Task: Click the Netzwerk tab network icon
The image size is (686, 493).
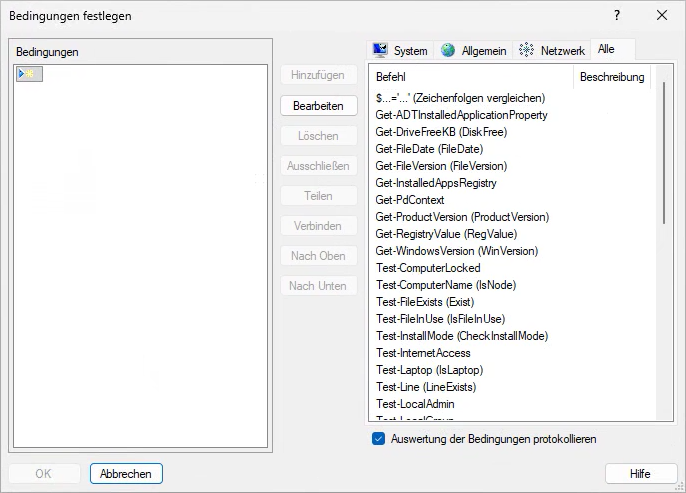Action: pyautogui.click(x=527, y=51)
